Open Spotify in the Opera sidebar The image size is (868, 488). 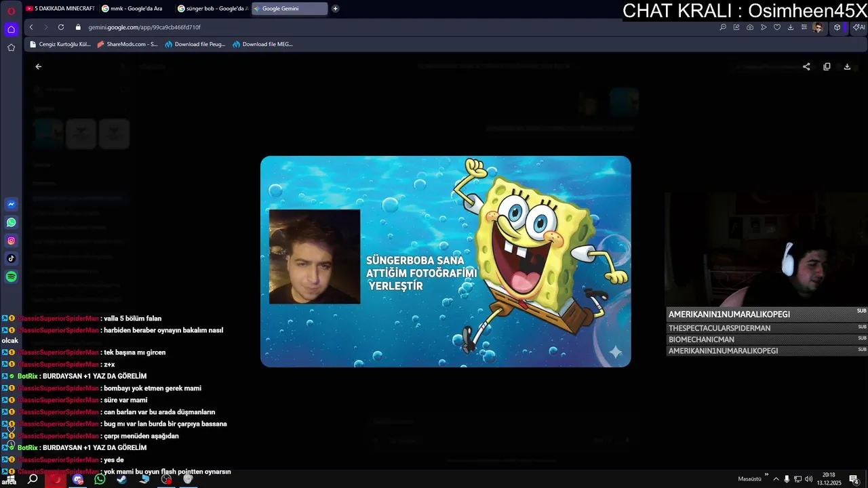(12, 277)
